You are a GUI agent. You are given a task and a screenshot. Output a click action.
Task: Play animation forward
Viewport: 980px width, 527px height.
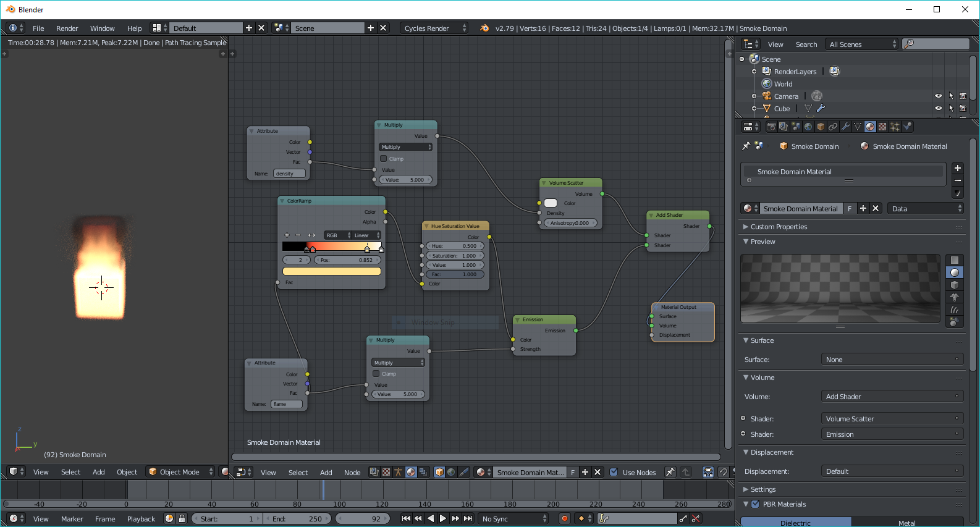coord(442,518)
